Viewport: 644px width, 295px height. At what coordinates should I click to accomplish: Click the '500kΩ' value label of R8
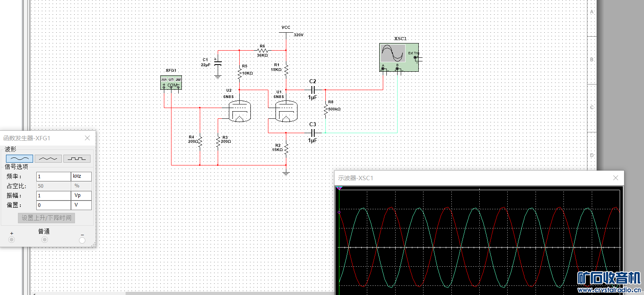pyautogui.click(x=335, y=109)
